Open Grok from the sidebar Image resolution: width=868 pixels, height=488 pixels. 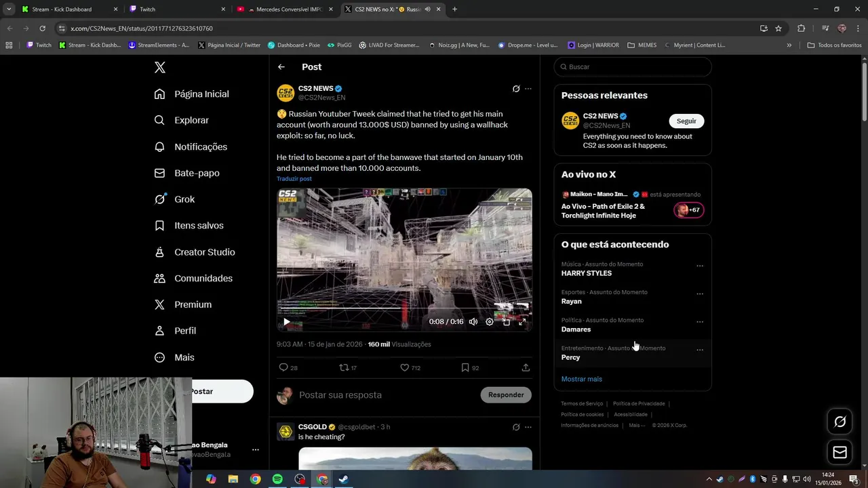pos(174,199)
